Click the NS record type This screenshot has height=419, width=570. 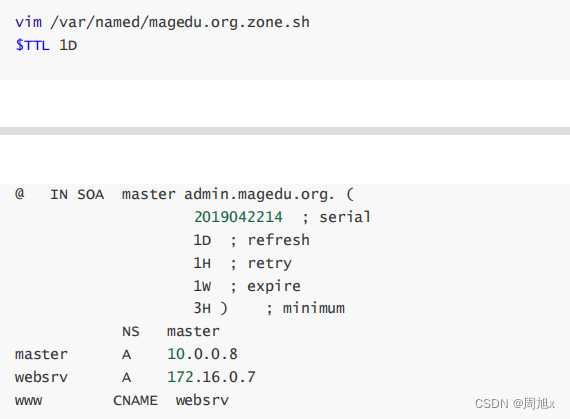(131, 331)
